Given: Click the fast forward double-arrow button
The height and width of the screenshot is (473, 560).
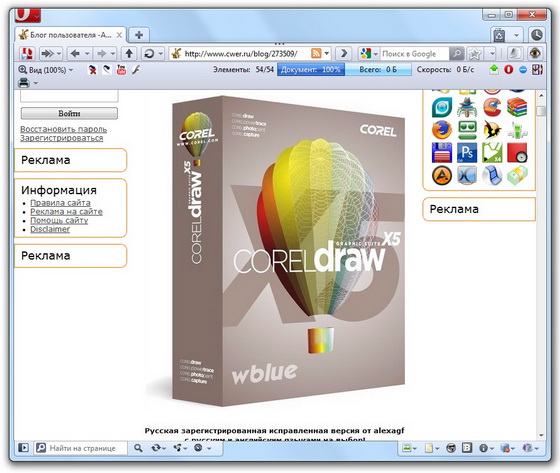Looking at the screenshot, I should [47, 54].
